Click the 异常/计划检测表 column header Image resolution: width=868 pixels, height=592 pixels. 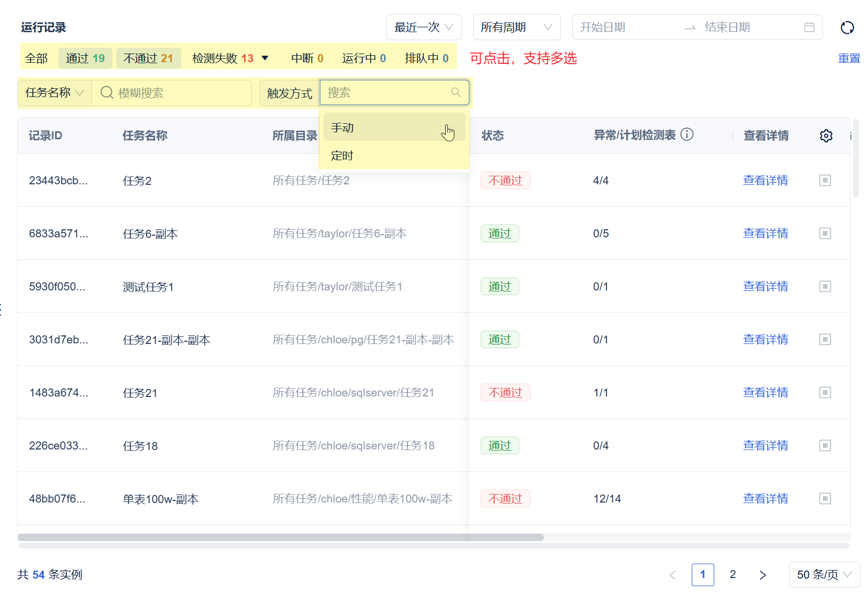[x=634, y=135]
